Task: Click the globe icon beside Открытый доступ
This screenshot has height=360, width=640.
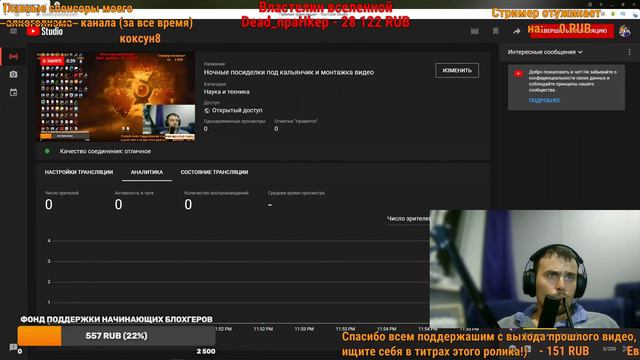Action: coord(207,111)
